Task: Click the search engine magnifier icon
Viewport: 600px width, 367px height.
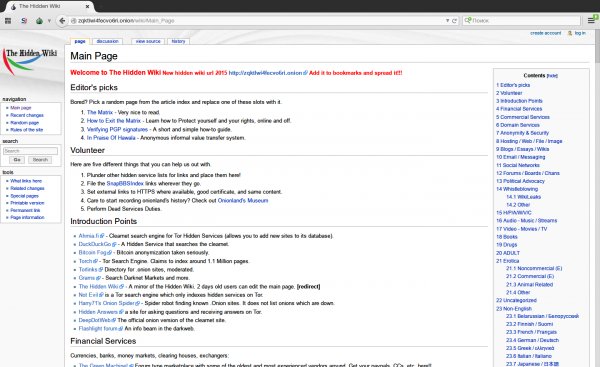Action: [468, 20]
